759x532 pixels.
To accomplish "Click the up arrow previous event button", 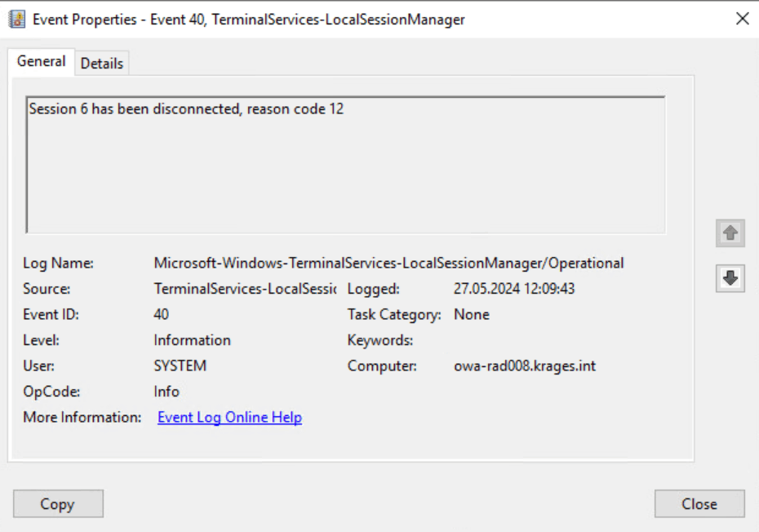I will (x=730, y=233).
